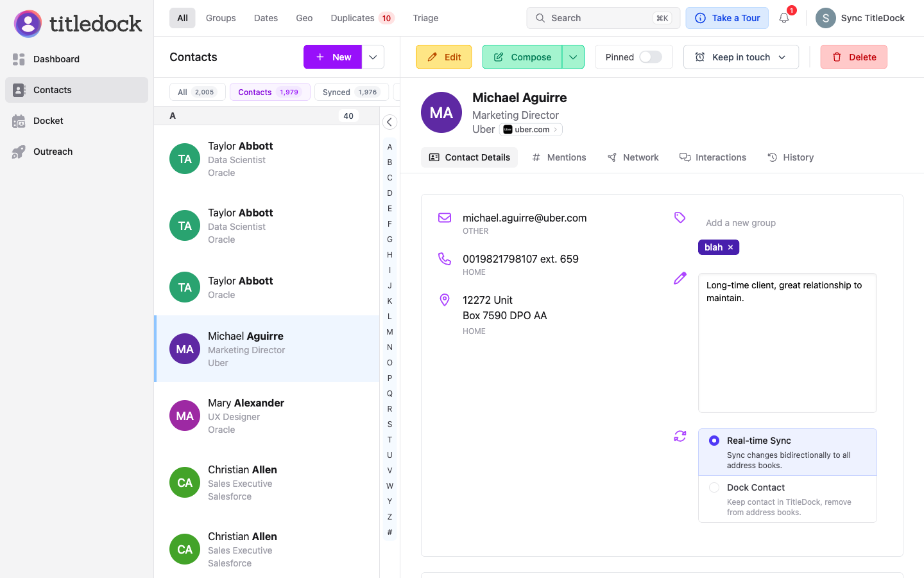Click the Outreach rocket icon
The width and height of the screenshot is (924, 578).
(19, 152)
